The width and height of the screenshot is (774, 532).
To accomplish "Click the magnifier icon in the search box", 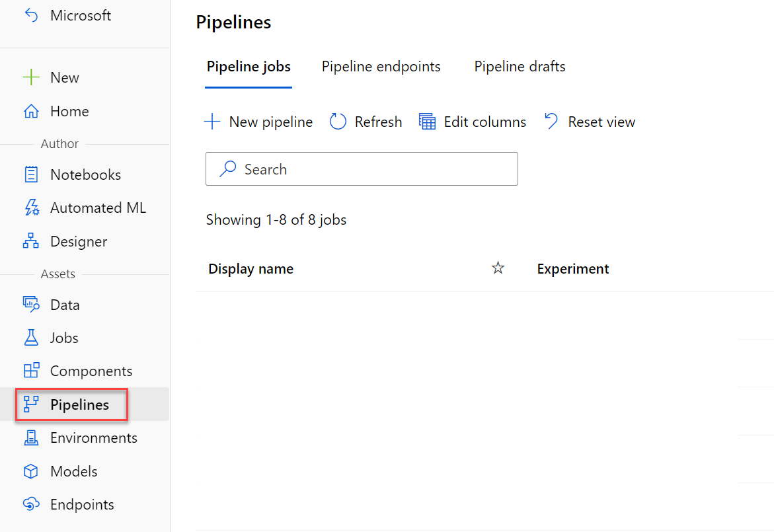I will click(228, 169).
